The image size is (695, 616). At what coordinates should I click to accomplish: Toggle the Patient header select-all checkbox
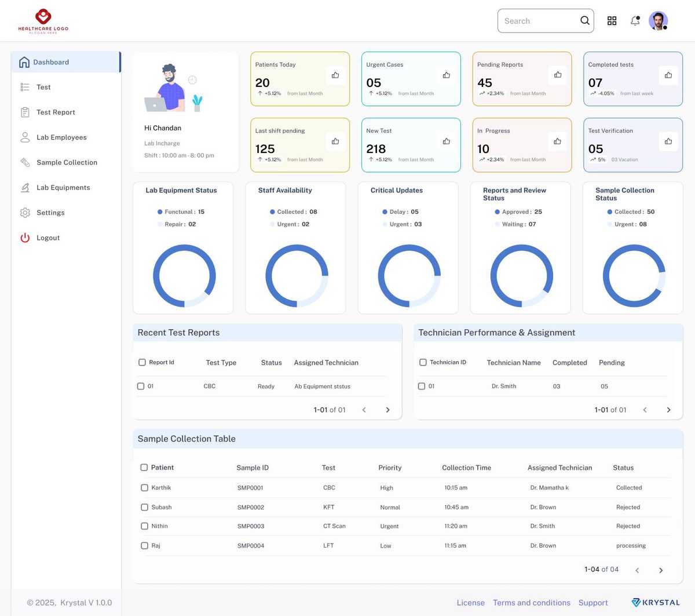coord(144,467)
